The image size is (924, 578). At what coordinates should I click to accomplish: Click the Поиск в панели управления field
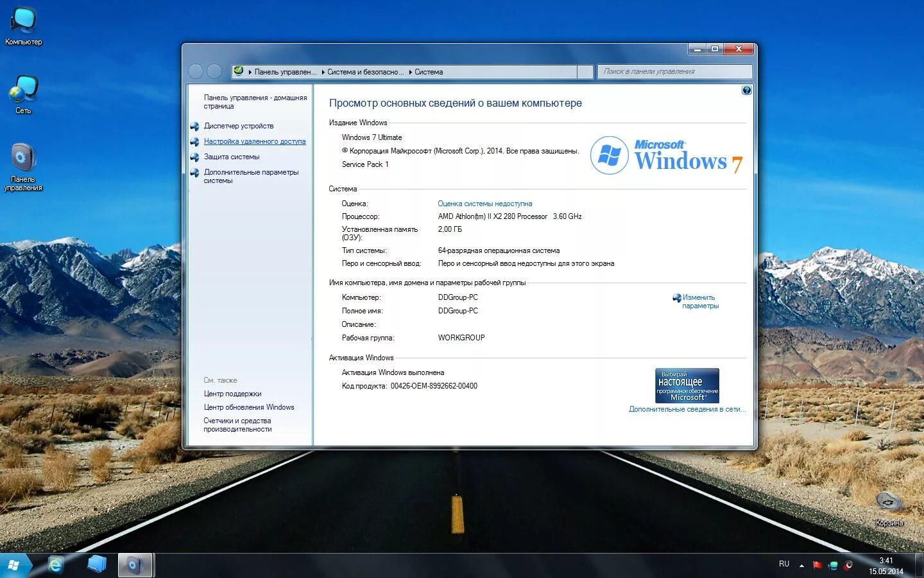tap(674, 71)
